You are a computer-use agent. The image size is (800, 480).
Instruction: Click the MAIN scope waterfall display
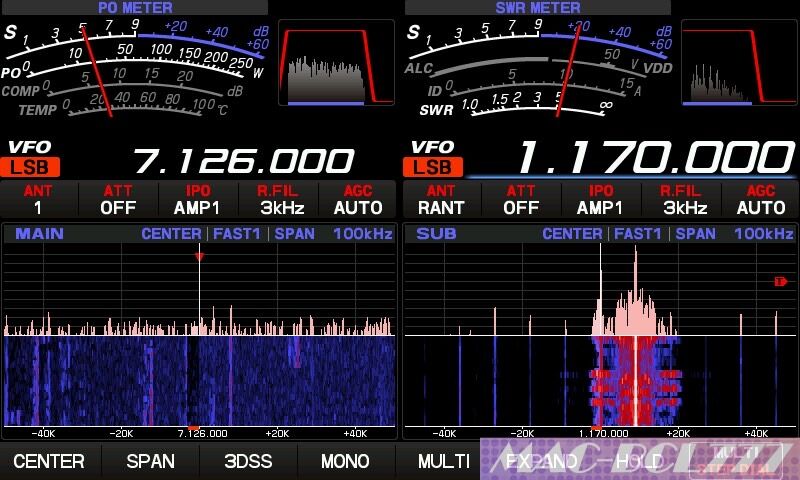pos(199,381)
